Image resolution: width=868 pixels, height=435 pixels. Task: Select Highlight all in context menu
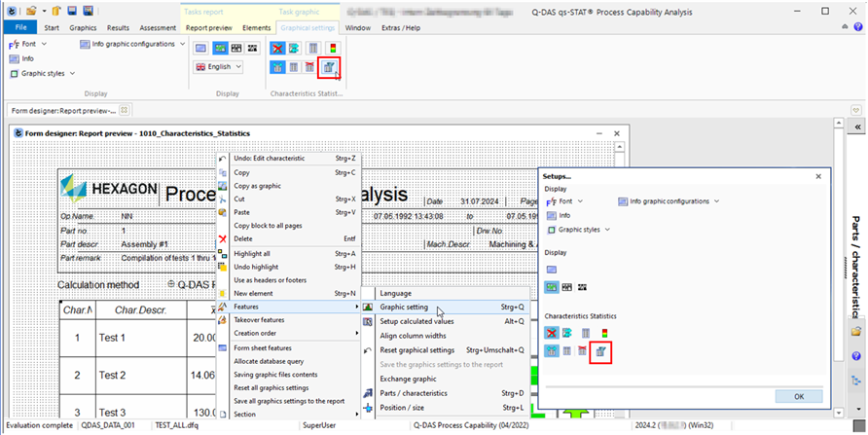[288, 253]
